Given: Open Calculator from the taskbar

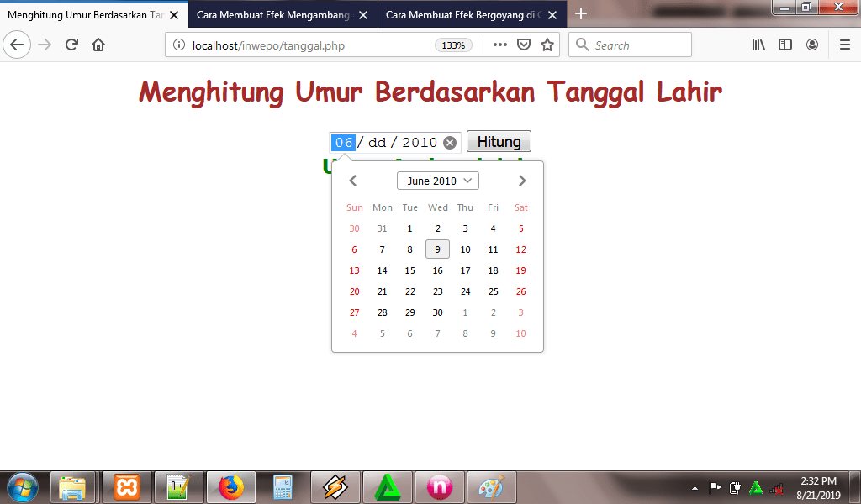Looking at the screenshot, I should tap(283, 487).
